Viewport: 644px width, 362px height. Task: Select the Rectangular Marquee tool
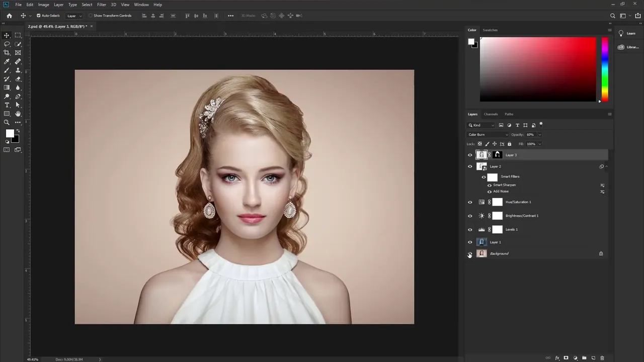[18, 35]
